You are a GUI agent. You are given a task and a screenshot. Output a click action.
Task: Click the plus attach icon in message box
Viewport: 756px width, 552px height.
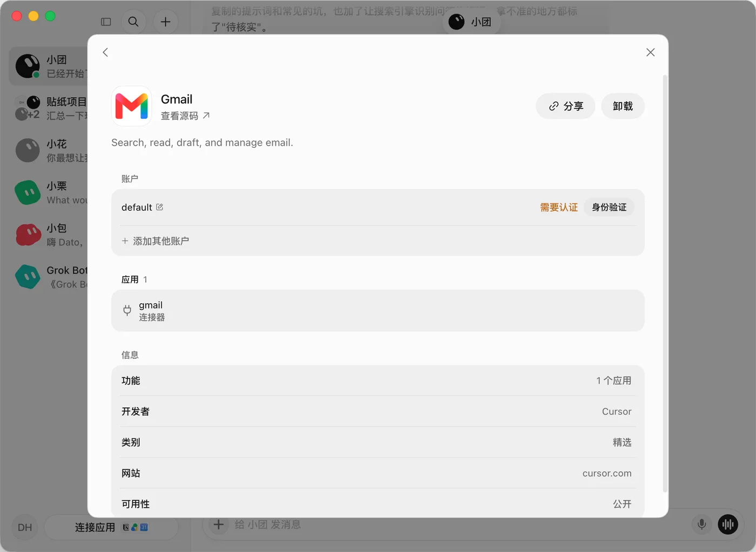218,524
